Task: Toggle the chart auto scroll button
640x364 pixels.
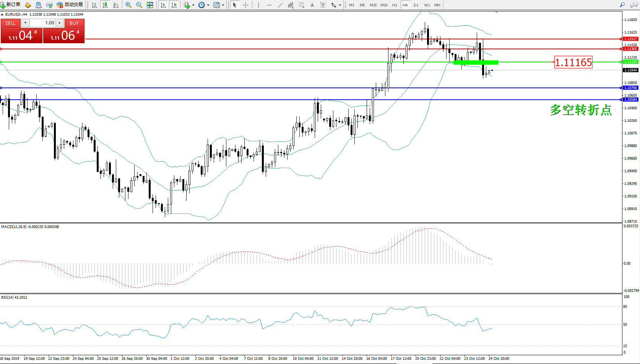Action: point(163,5)
